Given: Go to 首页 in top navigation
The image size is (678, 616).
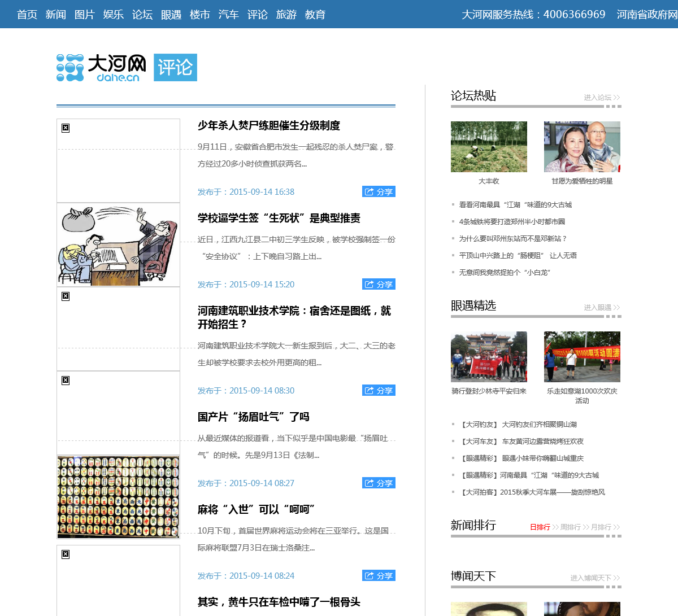Looking at the screenshot, I should click(x=27, y=15).
